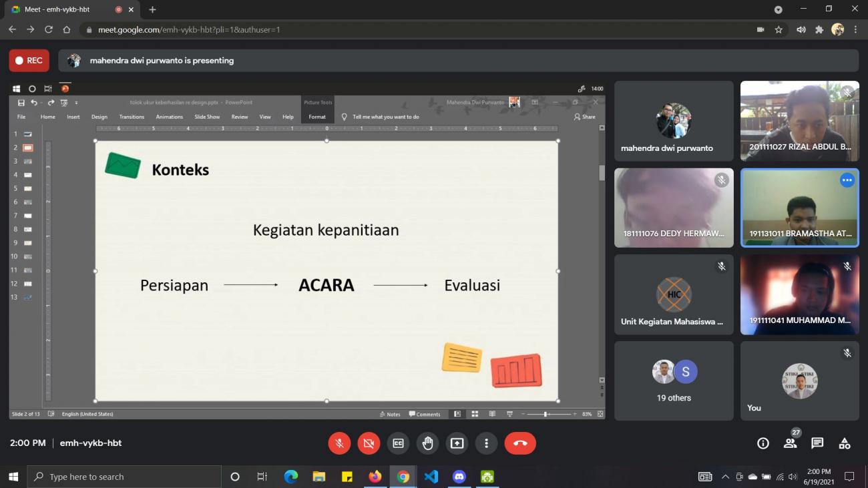This screenshot has width=868, height=488.
Task: Unmute the microphone in Meet controls
Action: (339, 443)
